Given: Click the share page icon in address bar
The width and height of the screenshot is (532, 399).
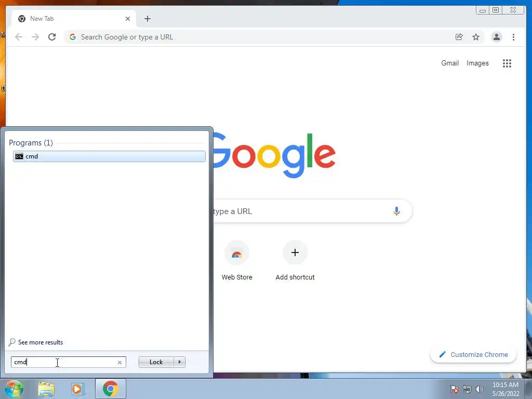Looking at the screenshot, I should 459,37.
